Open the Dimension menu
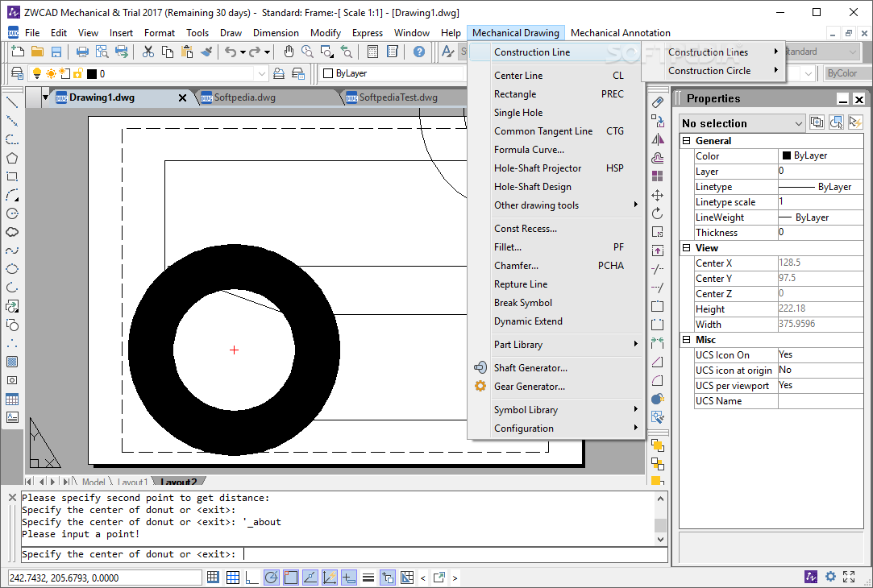This screenshot has height=588, width=873. [x=276, y=33]
